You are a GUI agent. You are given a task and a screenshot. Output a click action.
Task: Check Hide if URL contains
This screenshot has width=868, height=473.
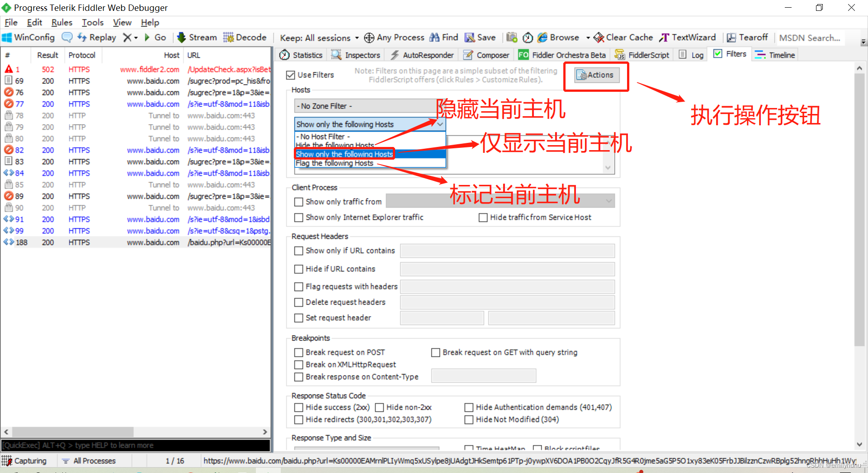298,269
